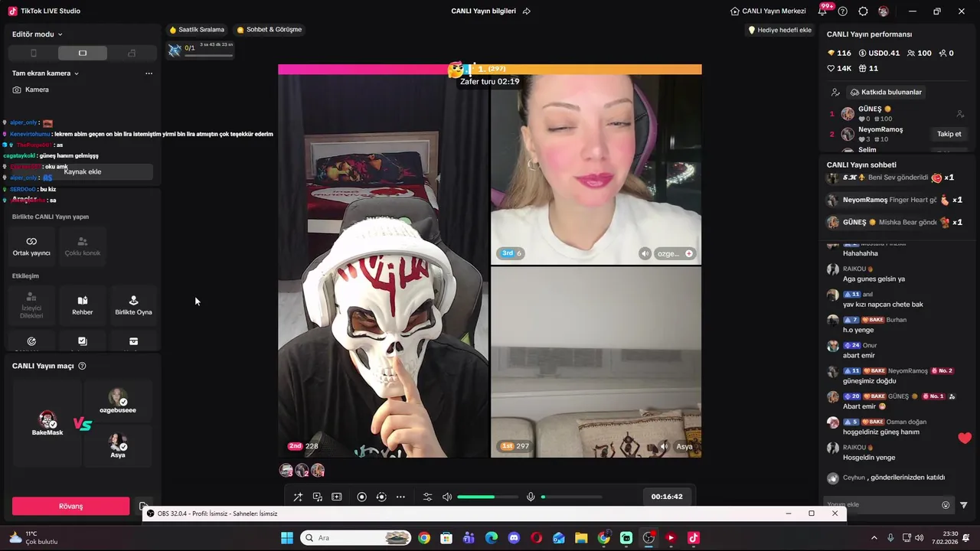This screenshot has width=980, height=551.
Task: Open the magic wand effects tool
Action: 298,497
